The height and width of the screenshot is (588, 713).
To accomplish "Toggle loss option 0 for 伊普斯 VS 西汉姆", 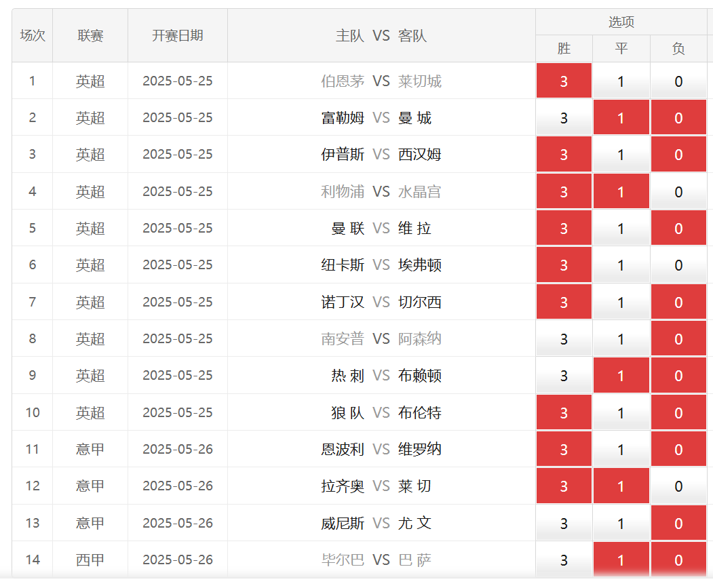I will click(x=678, y=155).
